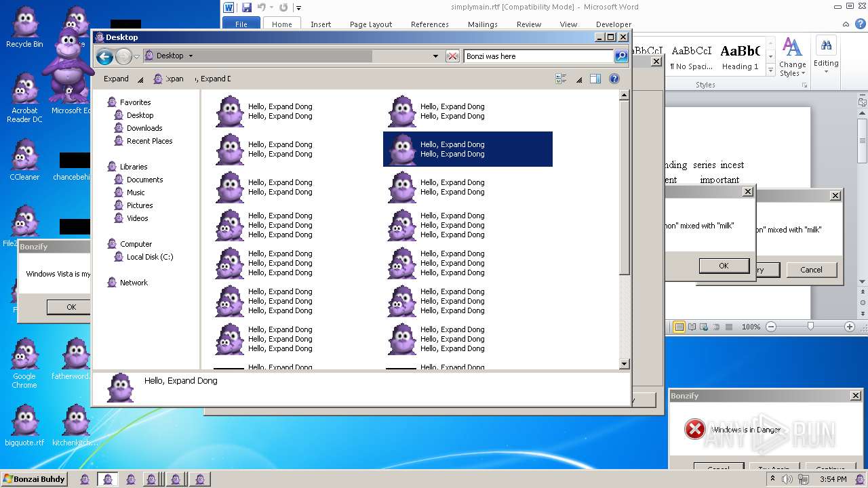Click the zoom out minus button in Word
Viewport: 868px width, 488px height.
pos(771,327)
